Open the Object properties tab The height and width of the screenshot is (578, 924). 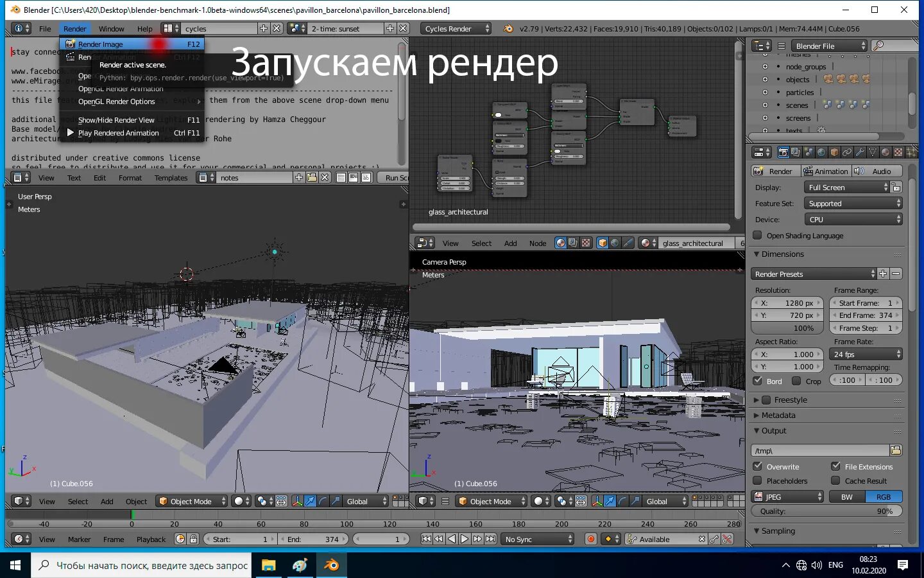point(834,152)
